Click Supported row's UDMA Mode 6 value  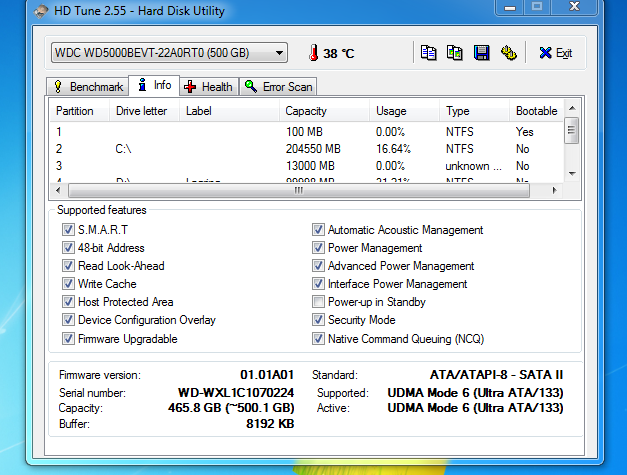475,393
